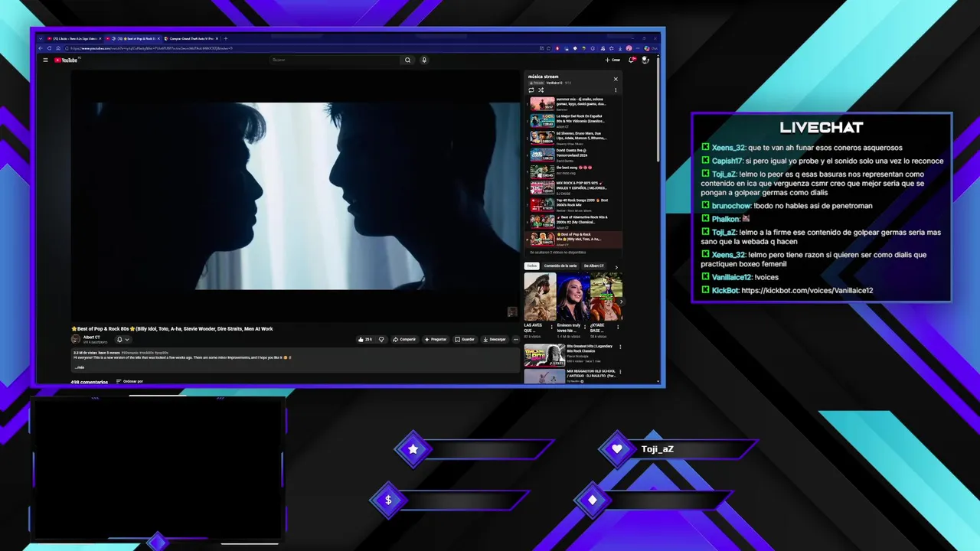The height and width of the screenshot is (551, 980).
Task: Play Lo Mejor Del Rock En Español video
Action: [574, 120]
